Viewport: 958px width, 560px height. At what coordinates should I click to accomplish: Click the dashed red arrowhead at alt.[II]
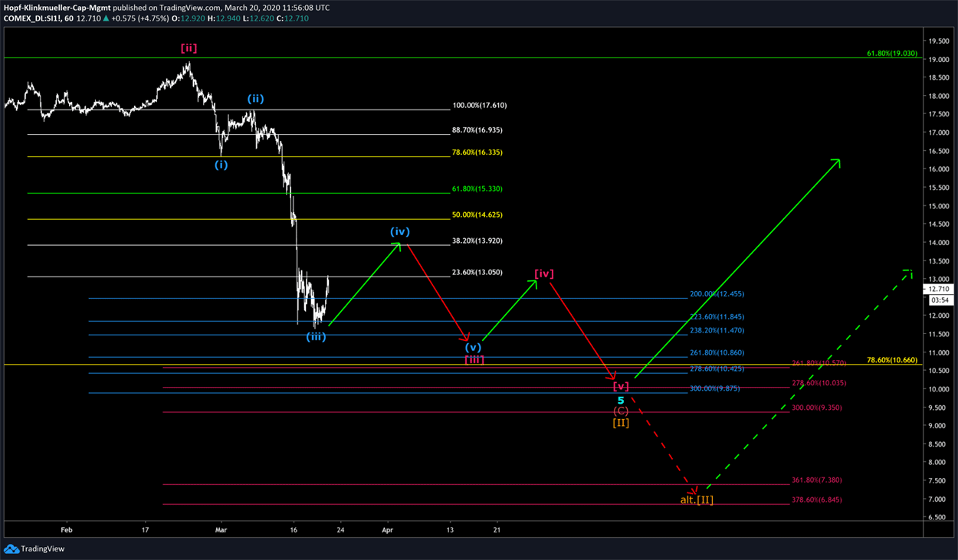[693, 491]
